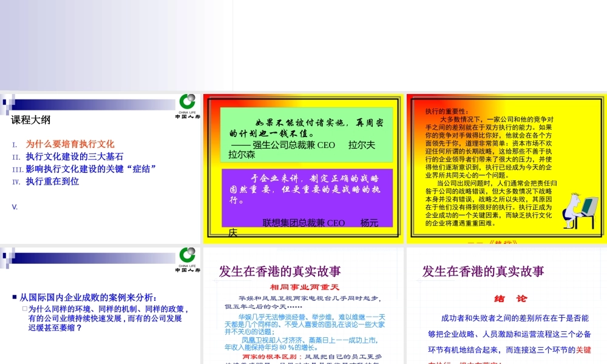Click the cartoon man at computer image
Screen dimensions: 607x364
pos(579,211)
